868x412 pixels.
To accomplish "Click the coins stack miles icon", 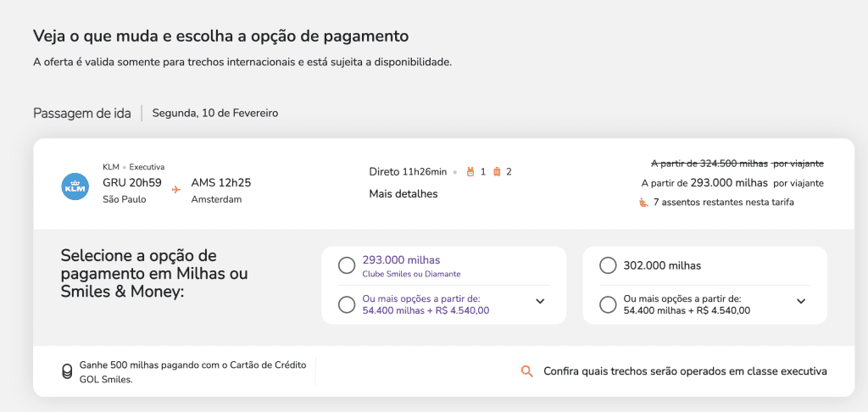I will pos(67,371).
